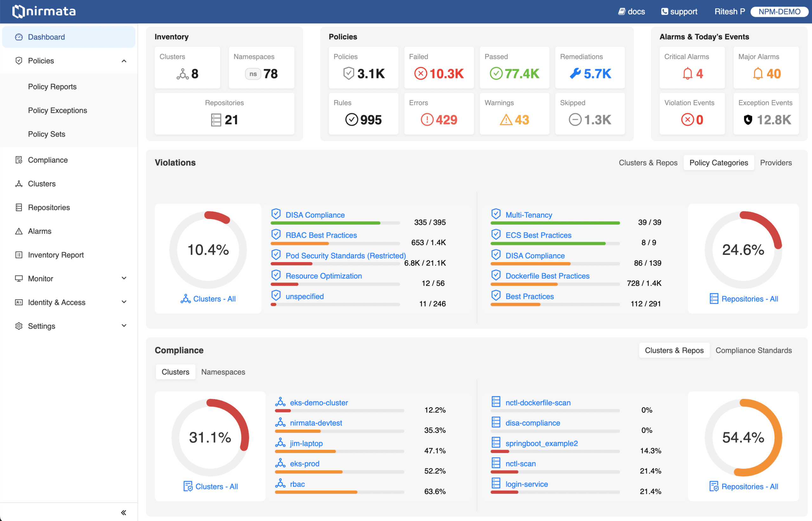The image size is (812, 521).
Task: Click the docs book icon
Action: 622,11
